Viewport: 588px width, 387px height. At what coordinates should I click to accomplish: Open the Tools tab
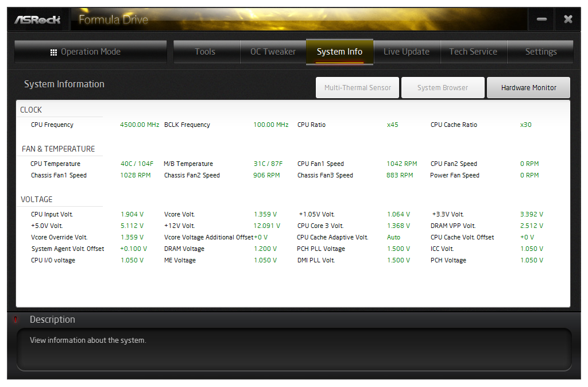205,52
